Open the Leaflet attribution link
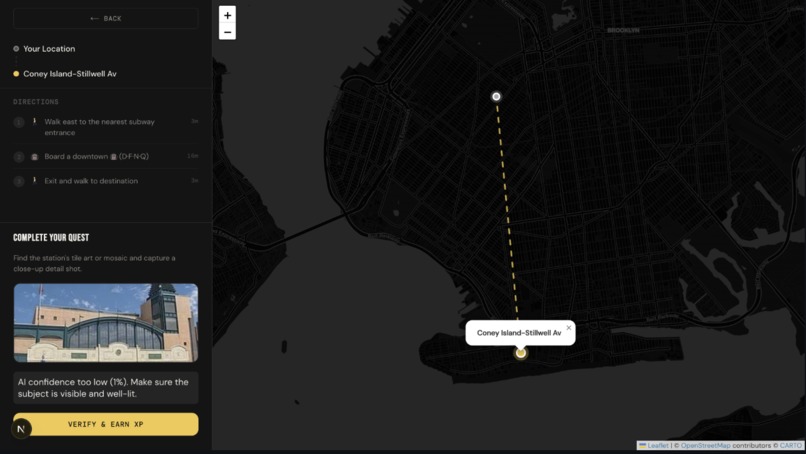 [x=657, y=445]
